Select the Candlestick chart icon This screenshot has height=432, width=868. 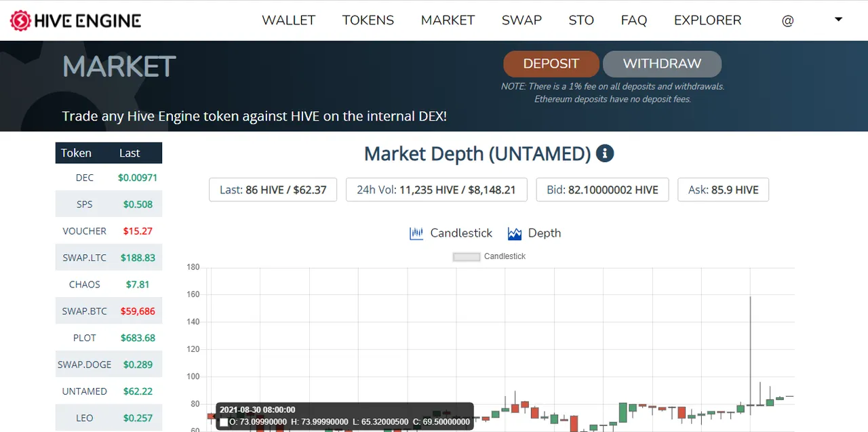coord(416,233)
